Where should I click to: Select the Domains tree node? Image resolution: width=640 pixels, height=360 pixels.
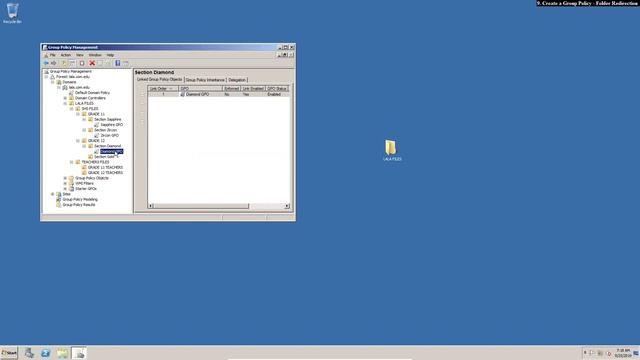click(x=69, y=82)
